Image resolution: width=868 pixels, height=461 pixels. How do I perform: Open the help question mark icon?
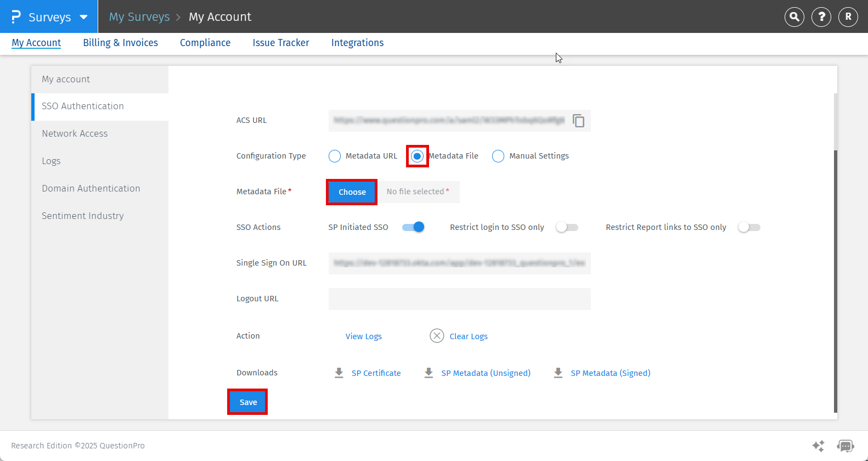[821, 17]
